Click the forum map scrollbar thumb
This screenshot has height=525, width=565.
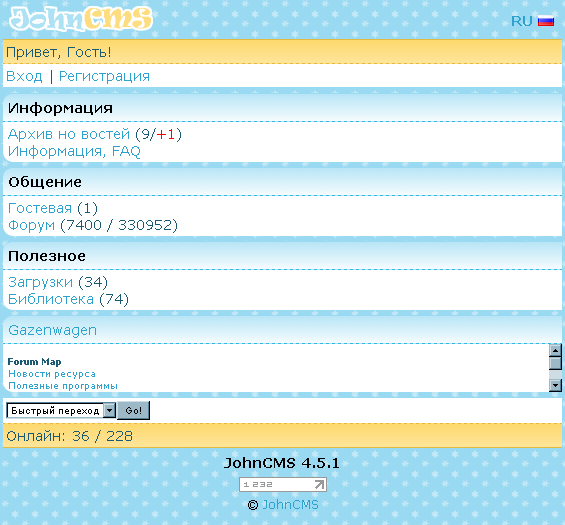(x=555, y=363)
